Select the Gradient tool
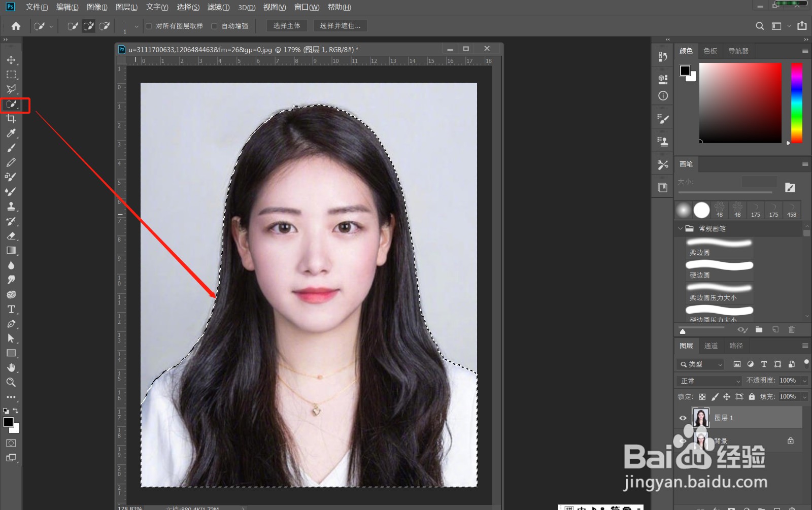 tap(11, 251)
